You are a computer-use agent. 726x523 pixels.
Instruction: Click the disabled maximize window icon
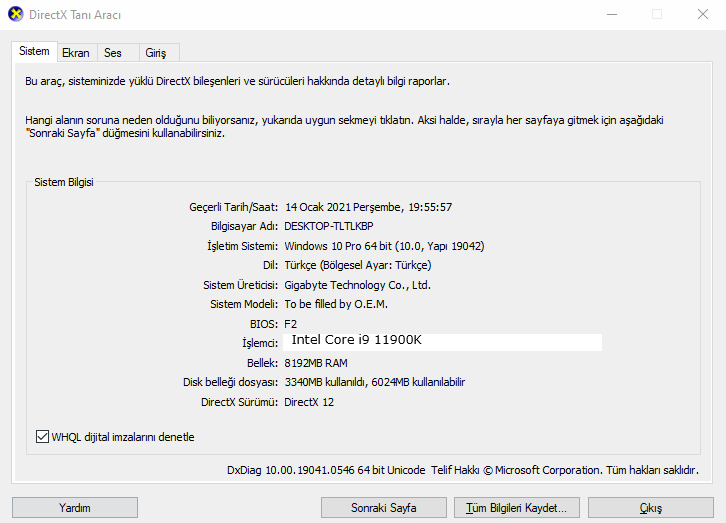657,14
